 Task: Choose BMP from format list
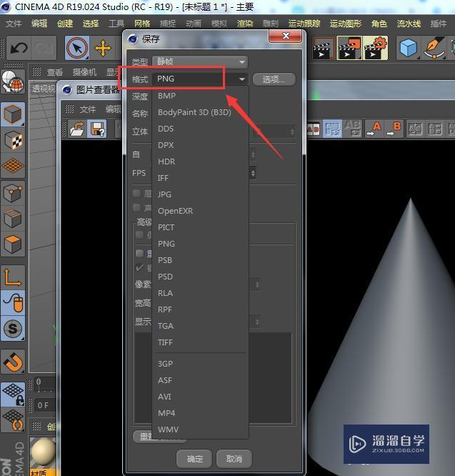click(166, 96)
